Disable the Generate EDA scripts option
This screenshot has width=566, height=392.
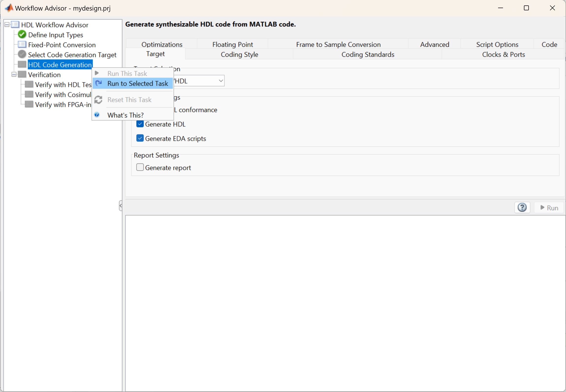(x=140, y=138)
